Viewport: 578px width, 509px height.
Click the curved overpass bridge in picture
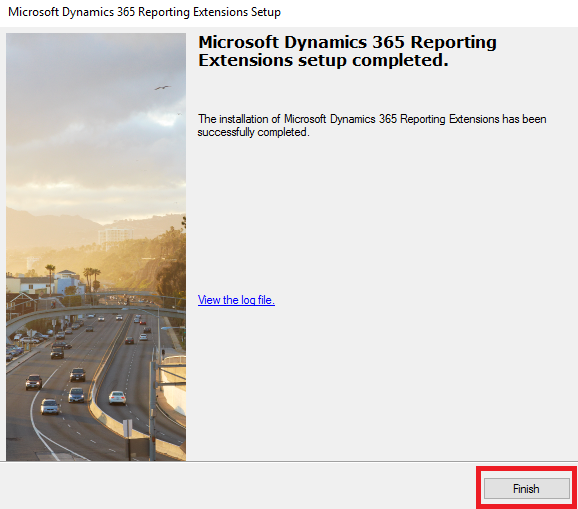click(92, 313)
